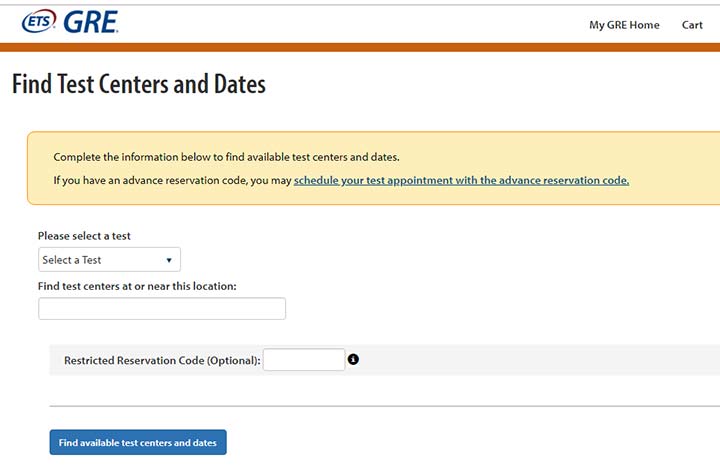Click Find available test centers and dates button
720x467 pixels.
[138, 442]
